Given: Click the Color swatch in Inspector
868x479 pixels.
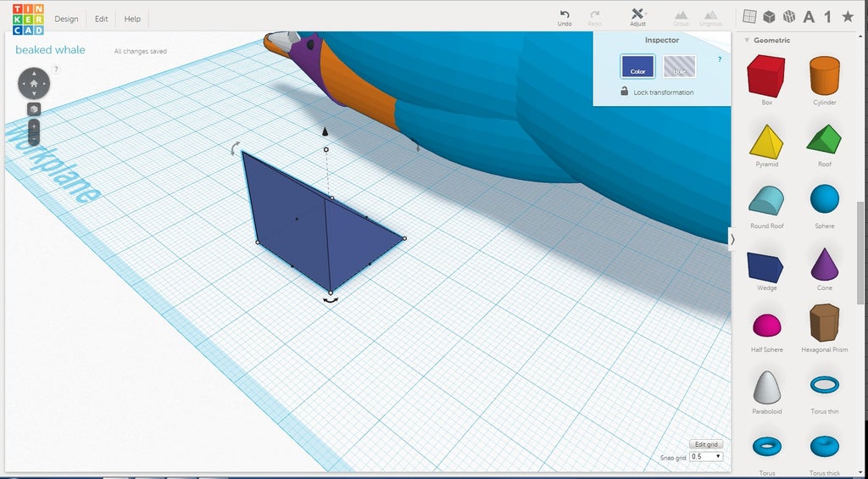Looking at the screenshot, I should (637, 66).
